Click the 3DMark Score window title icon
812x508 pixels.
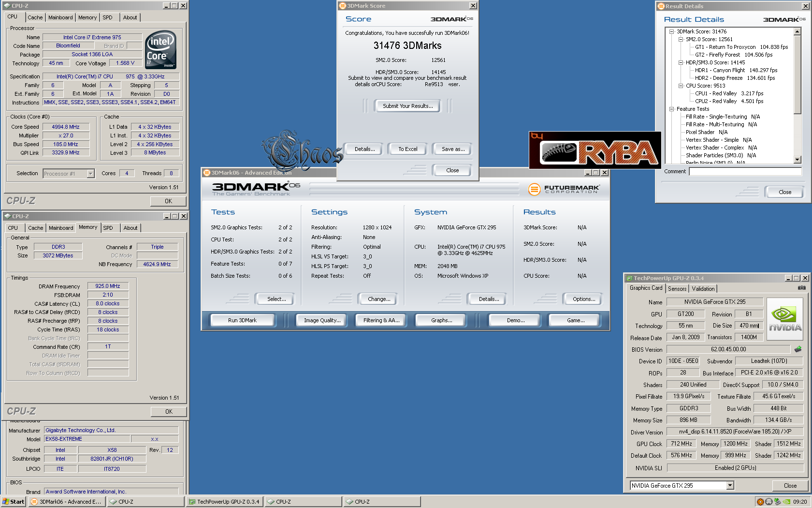coord(342,6)
